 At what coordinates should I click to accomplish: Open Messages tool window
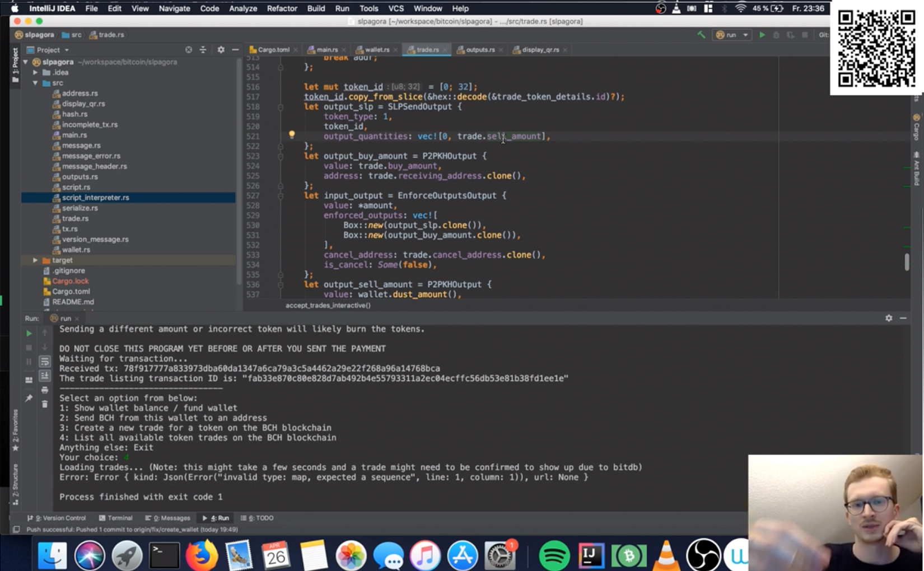tap(167, 518)
